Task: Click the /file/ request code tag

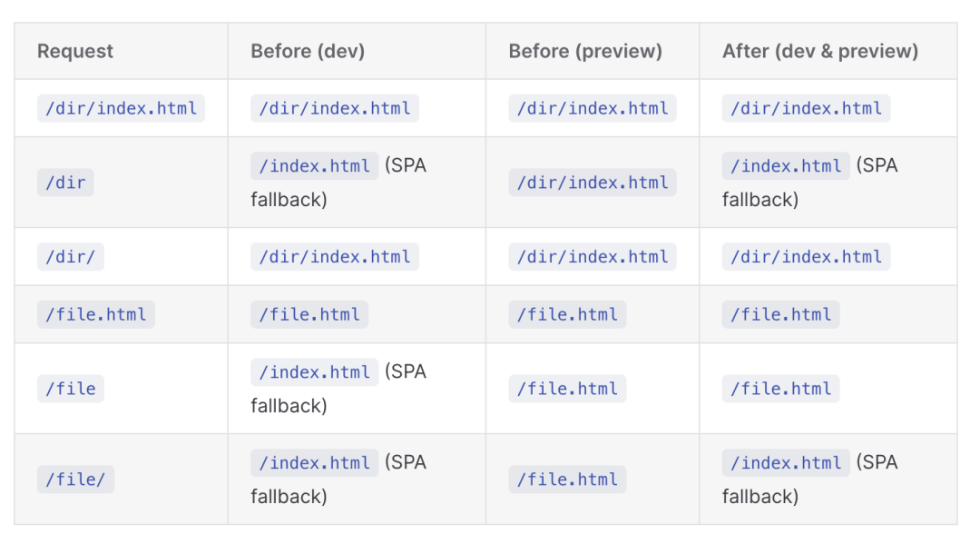Action: 75,479
